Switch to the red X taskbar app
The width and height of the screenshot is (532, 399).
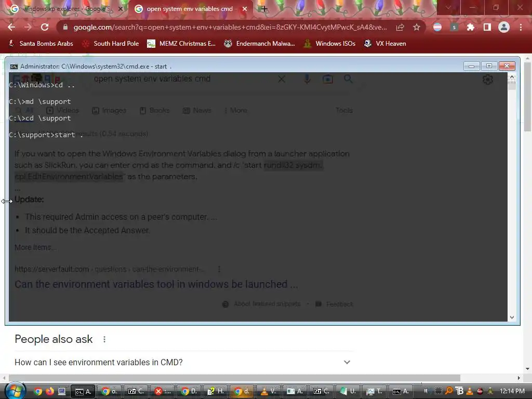pyautogui.click(x=162, y=391)
